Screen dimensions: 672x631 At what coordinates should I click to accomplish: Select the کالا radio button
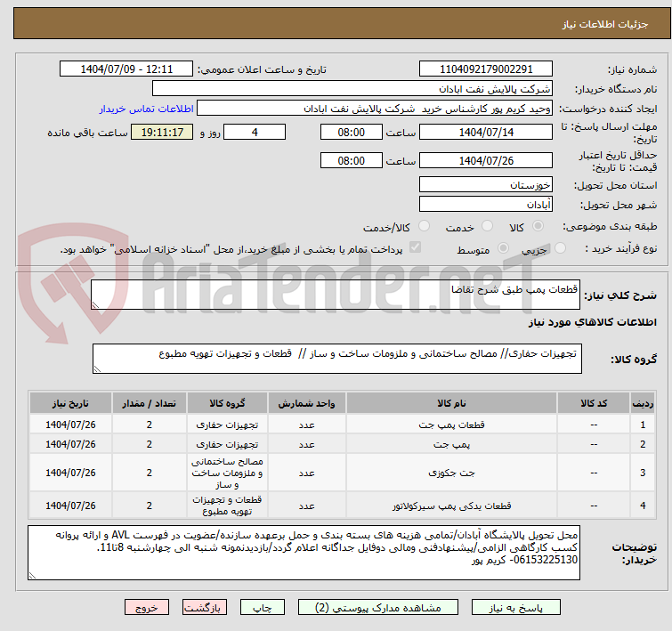(538, 226)
